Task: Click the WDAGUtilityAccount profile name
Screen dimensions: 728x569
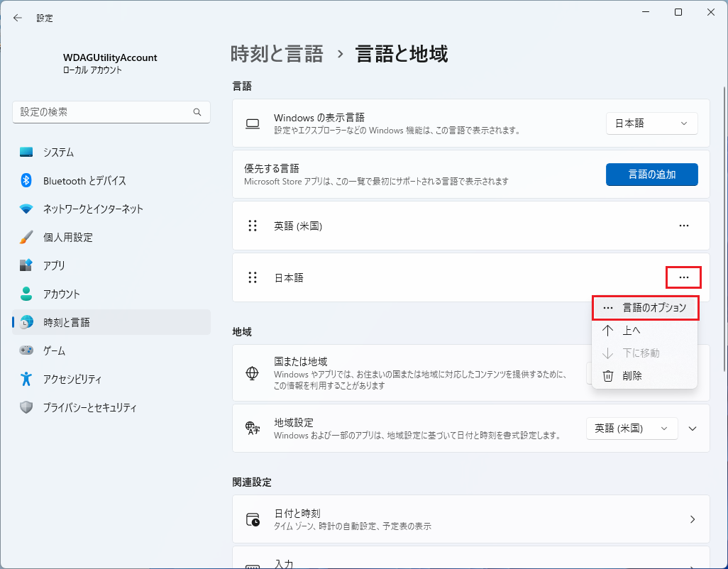Action: tap(110, 57)
